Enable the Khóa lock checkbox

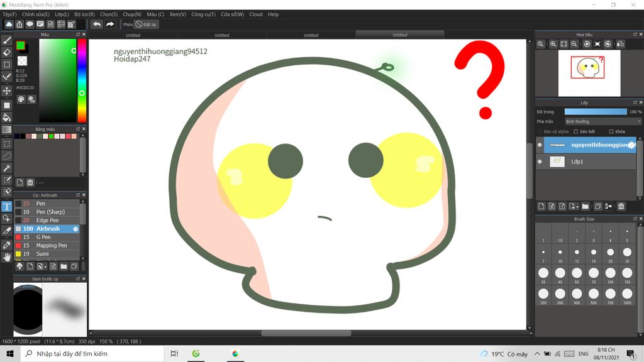pyautogui.click(x=611, y=132)
